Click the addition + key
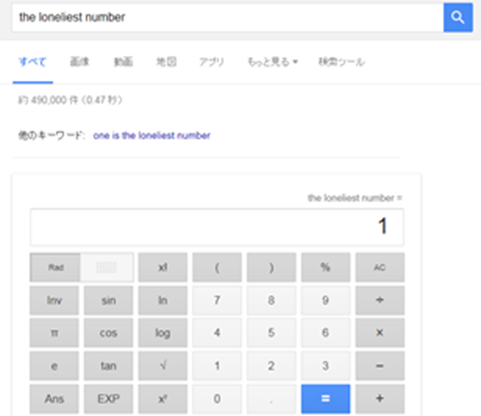The width and height of the screenshot is (481, 416). [x=380, y=399]
